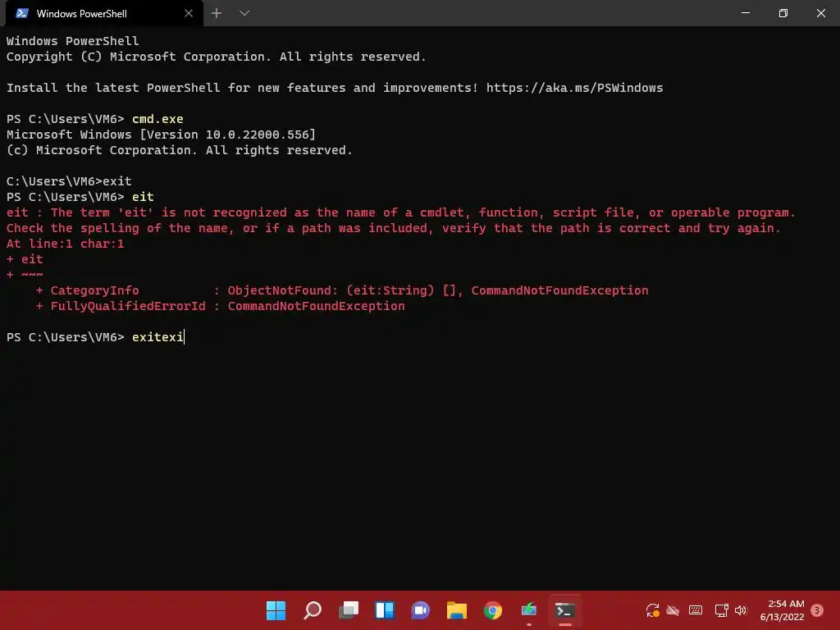The width and height of the screenshot is (840, 630).
Task: Open File Explorer from the taskbar
Action: 457,610
